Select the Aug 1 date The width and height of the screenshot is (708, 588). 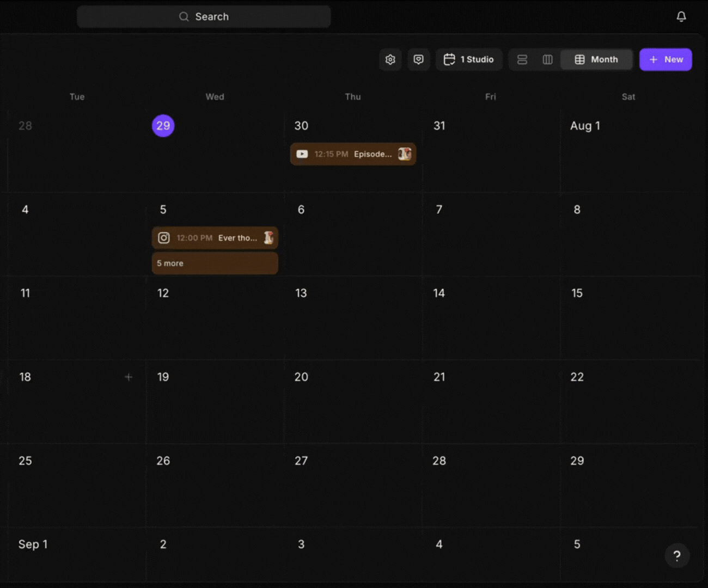[x=585, y=126]
